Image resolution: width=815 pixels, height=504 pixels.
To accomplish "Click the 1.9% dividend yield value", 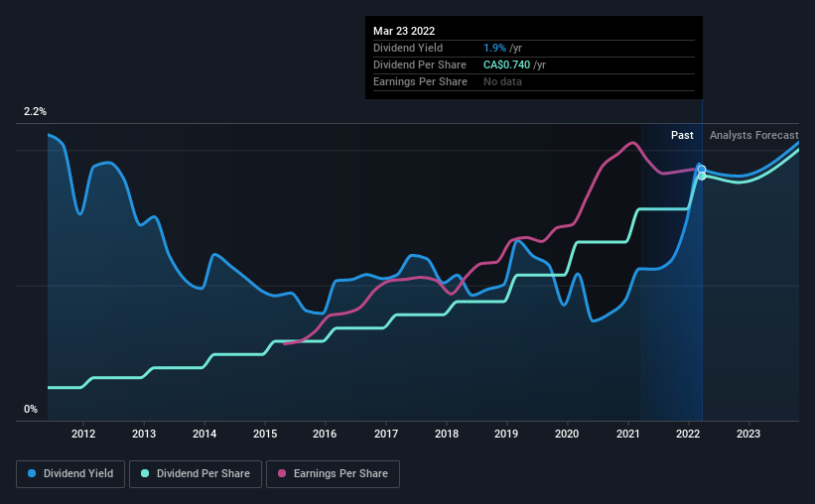I will tap(494, 48).
